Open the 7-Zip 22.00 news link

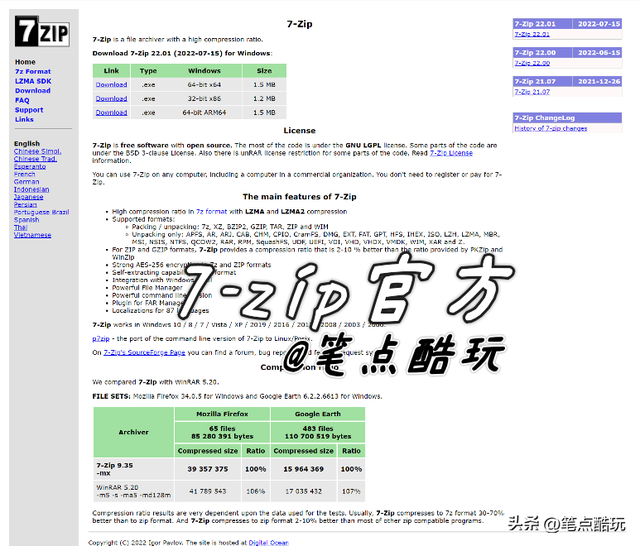pos(532,63)
